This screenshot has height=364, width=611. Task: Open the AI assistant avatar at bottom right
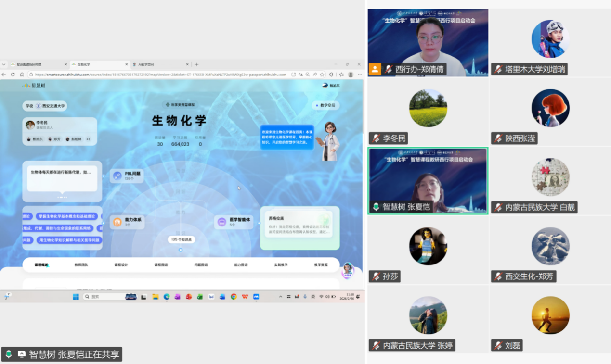click(x=347, y=270)
